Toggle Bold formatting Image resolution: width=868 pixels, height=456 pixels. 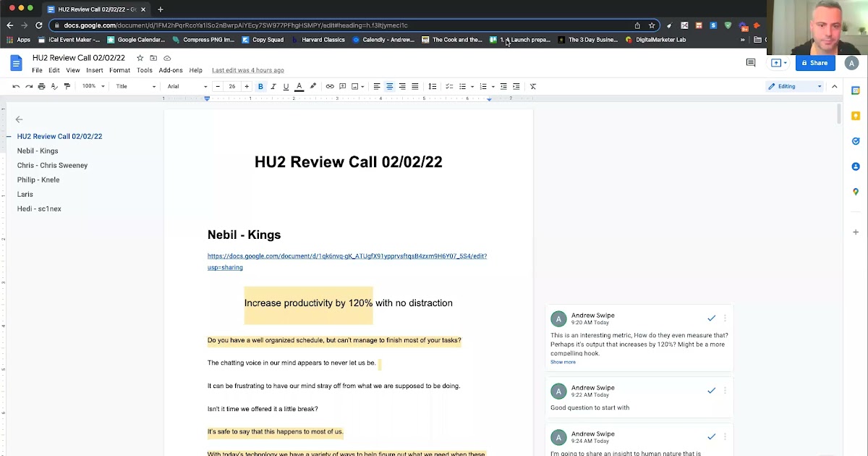pos(260,86)
